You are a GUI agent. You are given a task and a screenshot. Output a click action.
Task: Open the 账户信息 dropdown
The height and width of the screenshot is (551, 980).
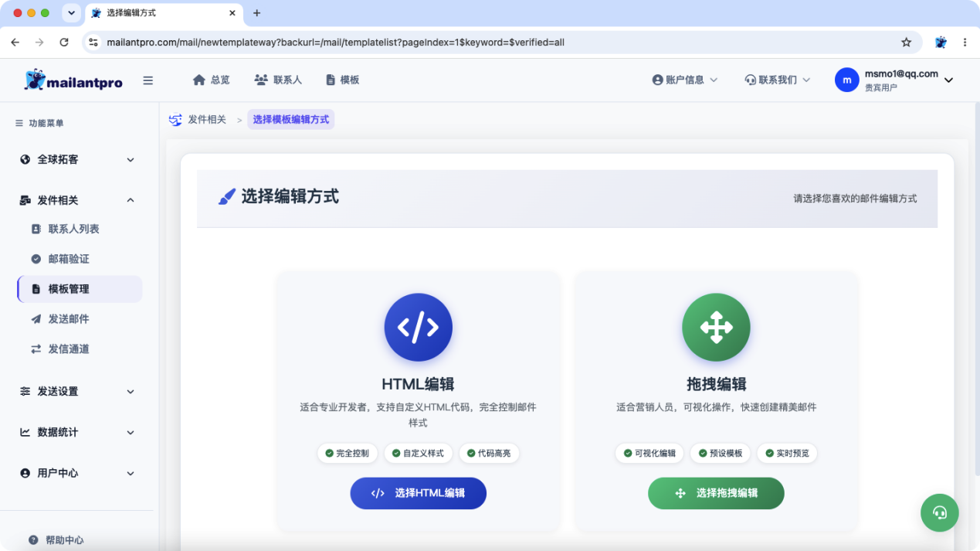pyautogui.click(x=685, y=80)
